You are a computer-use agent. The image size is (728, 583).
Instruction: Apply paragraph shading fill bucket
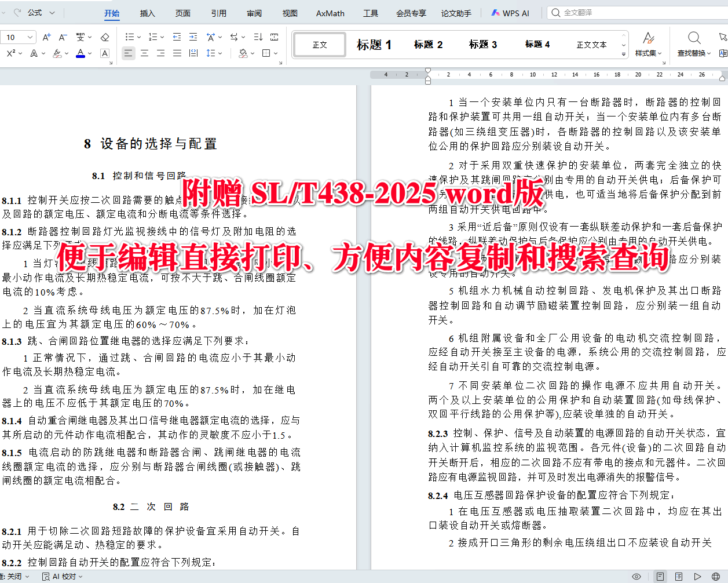[x=243, y=53]
